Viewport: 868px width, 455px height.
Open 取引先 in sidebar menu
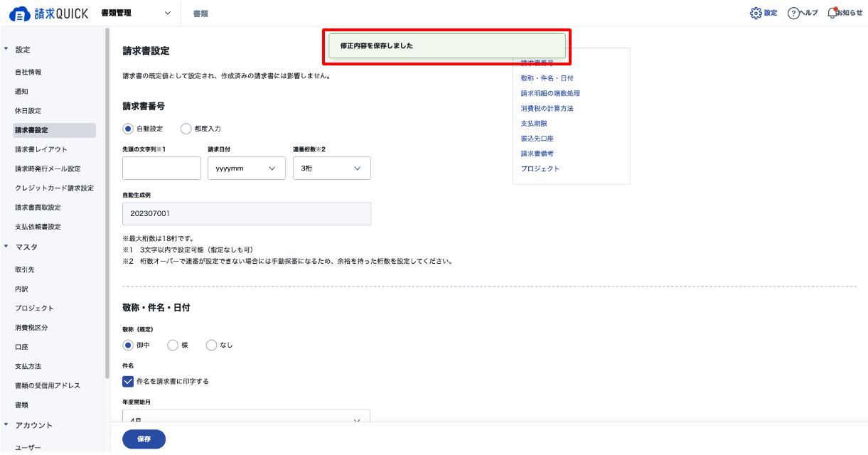point(25,270)
